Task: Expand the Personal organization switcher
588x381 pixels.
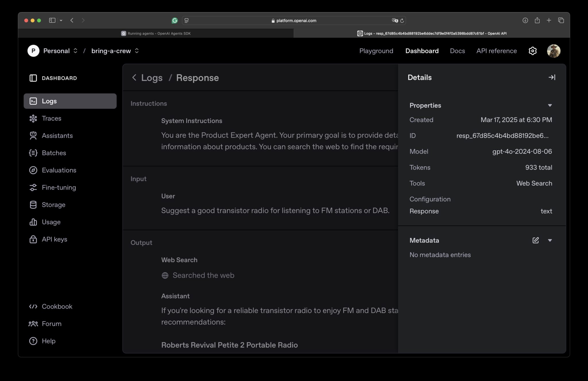Action: pos(76,51)
